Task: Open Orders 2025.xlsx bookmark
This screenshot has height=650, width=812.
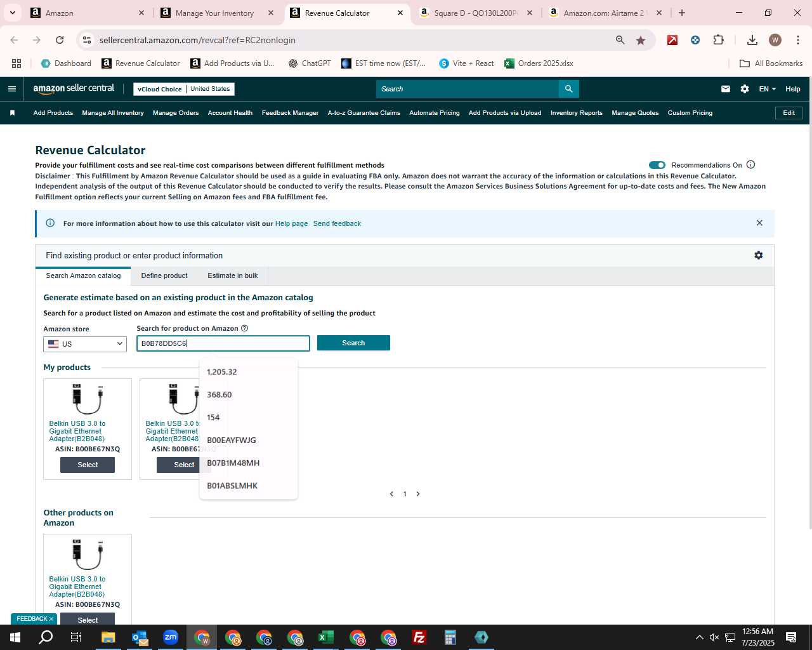Action: (539, 63)
